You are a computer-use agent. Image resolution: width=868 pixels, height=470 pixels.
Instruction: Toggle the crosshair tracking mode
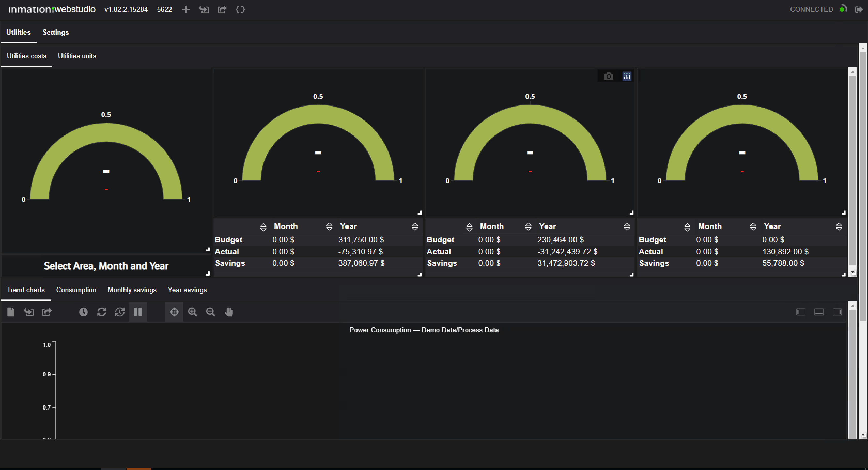coord(174,312)
